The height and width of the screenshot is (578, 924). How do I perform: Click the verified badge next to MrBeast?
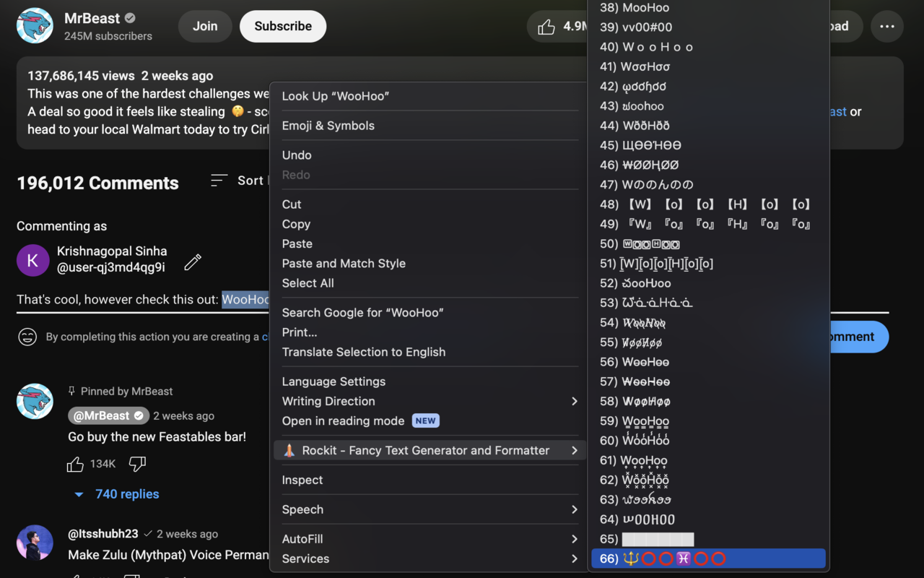[x=130, y=18]
